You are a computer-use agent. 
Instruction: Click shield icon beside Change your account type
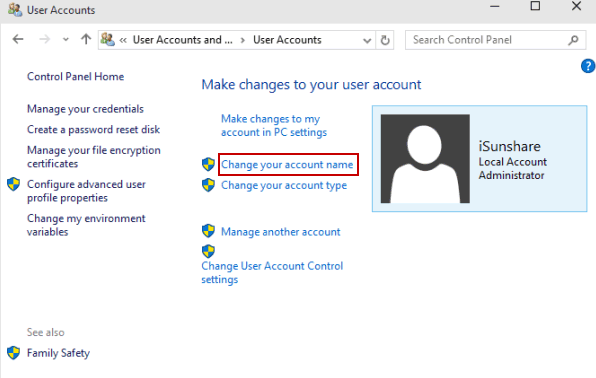[x=208, y=185]
